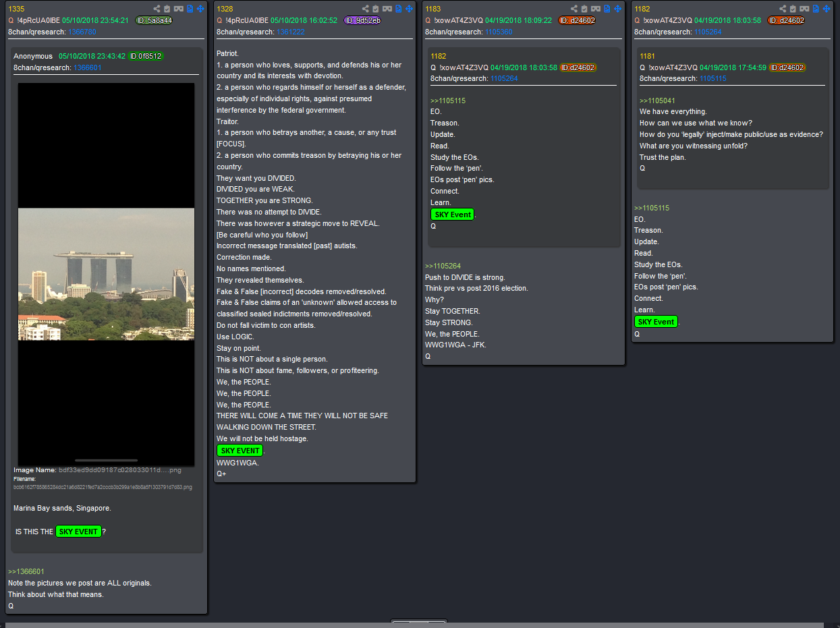Click the blue move arrows icon on post 1335
The image size is (840, 628).
[200, 9]
